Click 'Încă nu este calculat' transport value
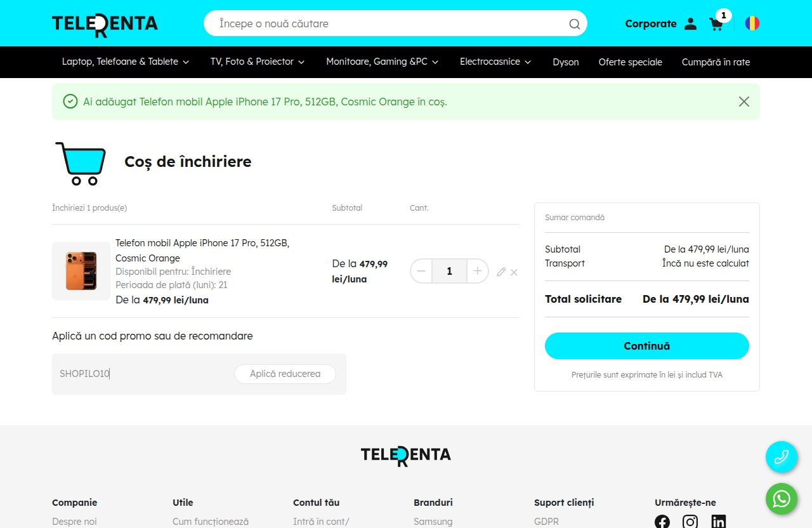Viewport: 812px width, 528px height. point(705,263)
